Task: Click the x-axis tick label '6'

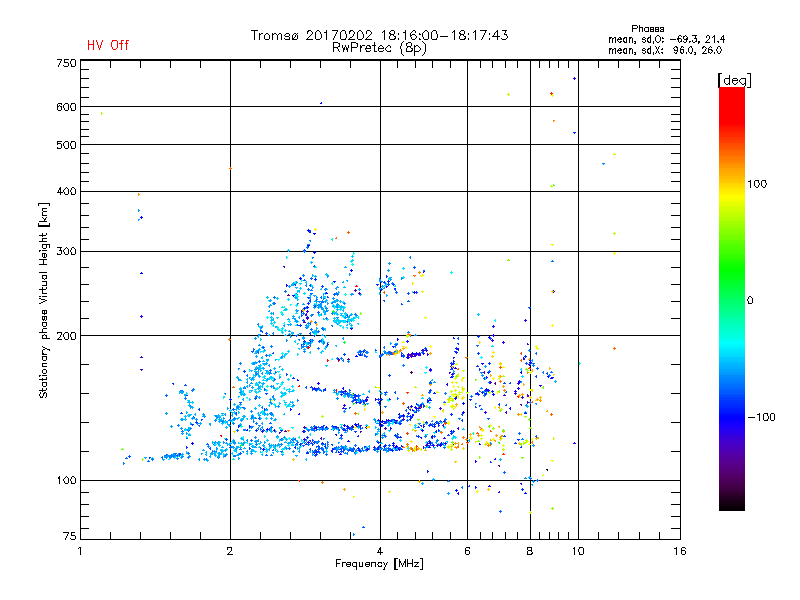Action: coord(467,551)
